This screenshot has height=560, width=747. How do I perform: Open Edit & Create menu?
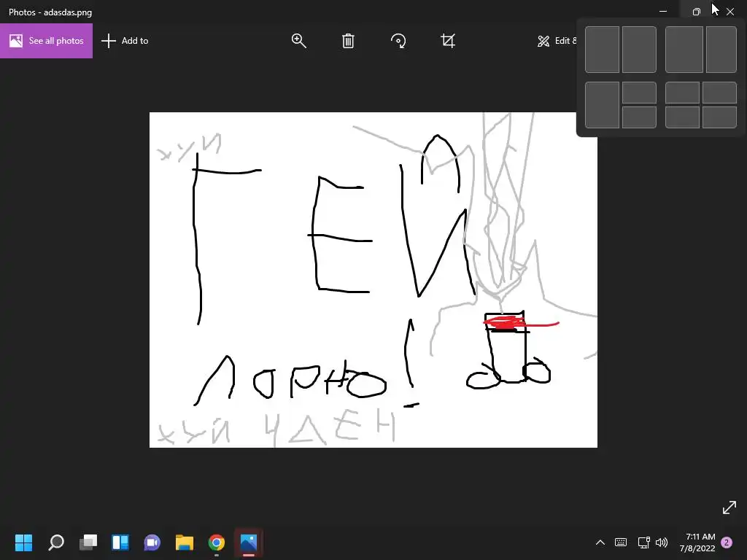[x=557, y=41]
